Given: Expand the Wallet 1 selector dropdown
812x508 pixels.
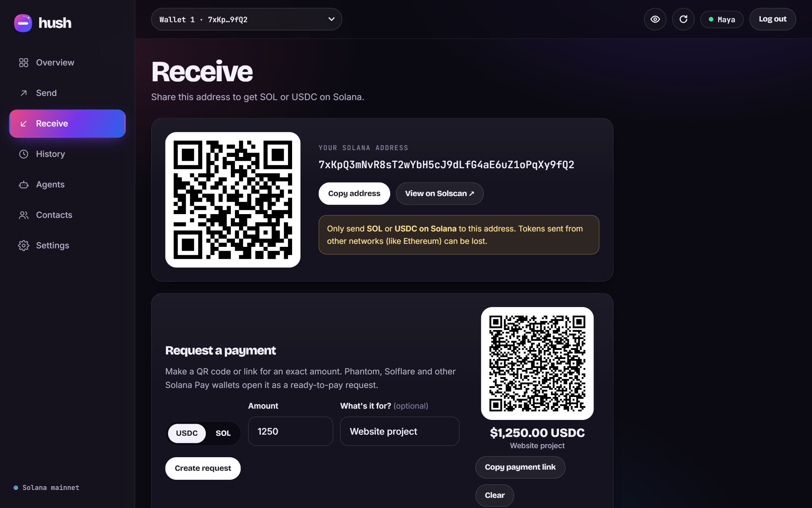Looking at the screenshot, I should (247, 19).
